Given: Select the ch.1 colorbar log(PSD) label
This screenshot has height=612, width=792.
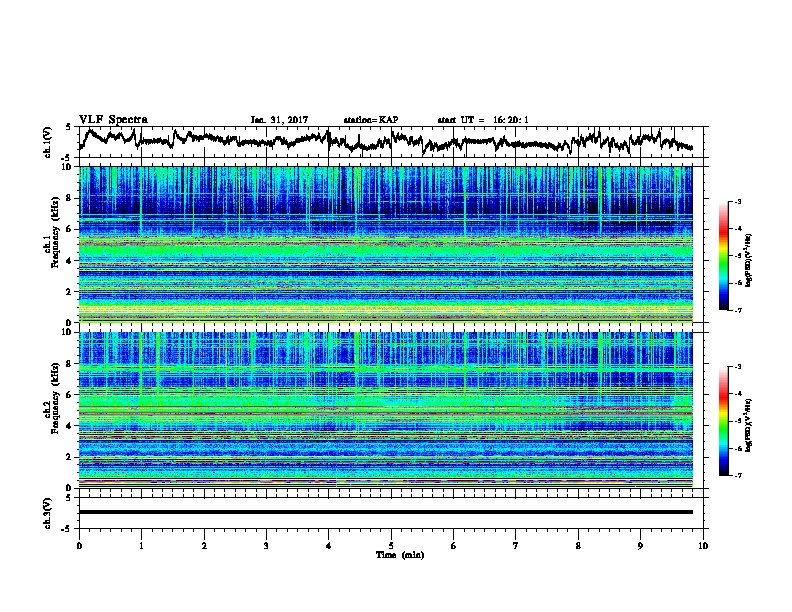Looking at the screenshot, I should tap(749, 261).
